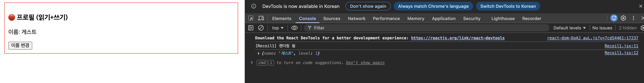Open the Default levels dropdown

569,28
